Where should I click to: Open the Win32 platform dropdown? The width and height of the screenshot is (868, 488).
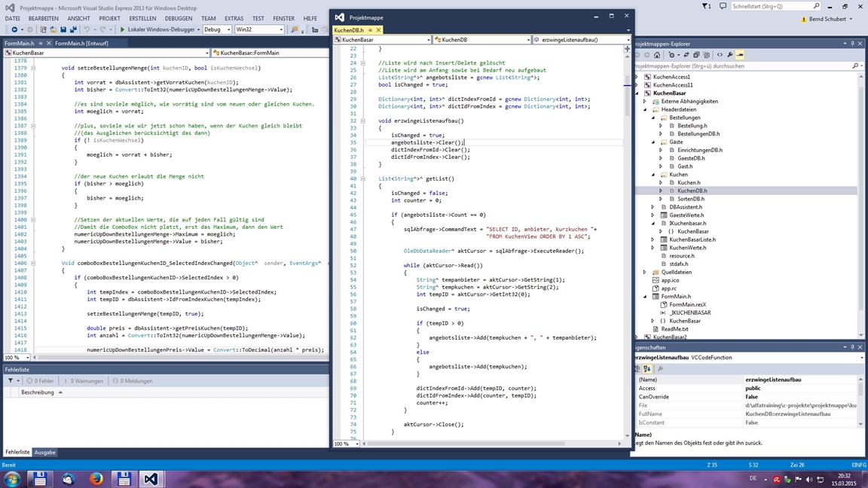[x=259, y=29]
